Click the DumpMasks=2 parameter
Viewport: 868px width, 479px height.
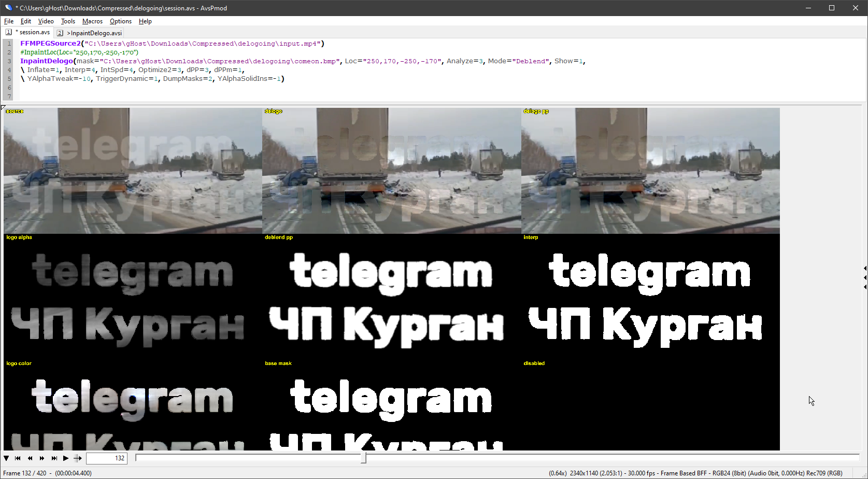pos(188,79)
